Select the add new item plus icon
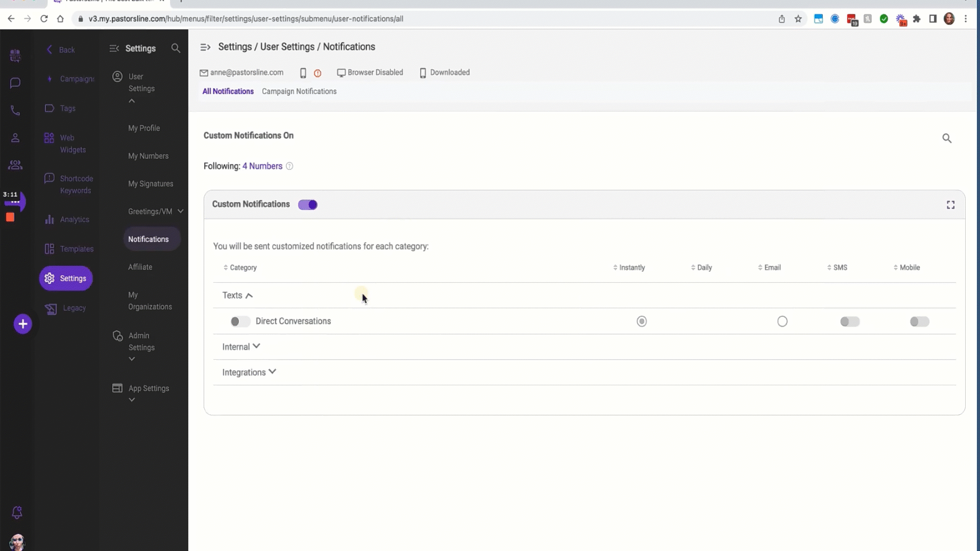980x551 pixels. click(x=22, y=324)
